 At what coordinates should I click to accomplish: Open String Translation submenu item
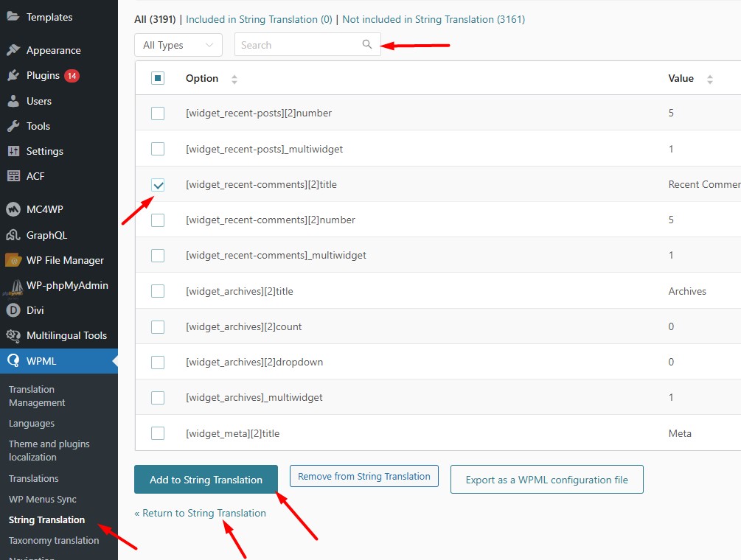click(x=46, y=520)
